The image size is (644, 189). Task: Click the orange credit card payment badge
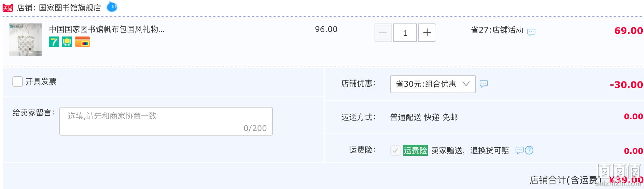tap(82, 42)
